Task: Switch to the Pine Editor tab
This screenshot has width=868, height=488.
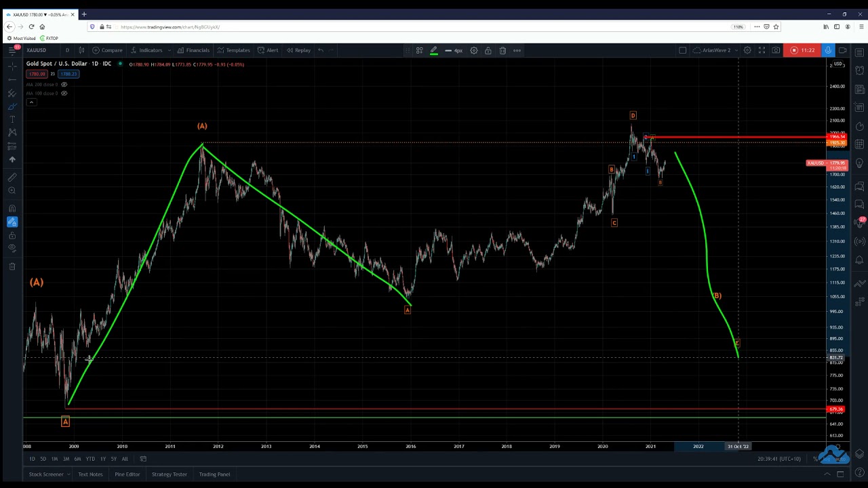Action: tap(127, 474)
